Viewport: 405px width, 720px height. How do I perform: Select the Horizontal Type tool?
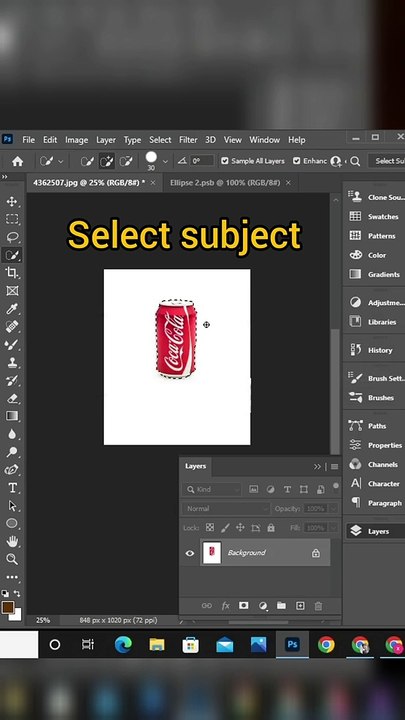pyautogui.click(x=12, y=488)
